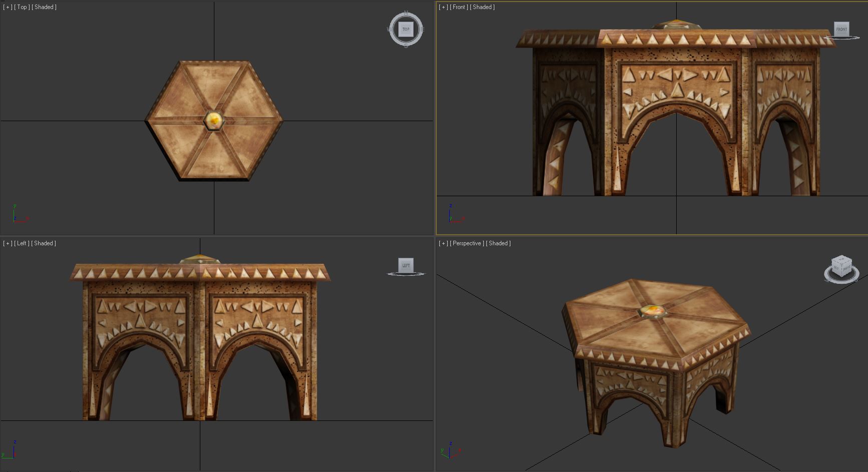Click the LEFT face of the Left viewport ViewCube

[x=406, y=265]
